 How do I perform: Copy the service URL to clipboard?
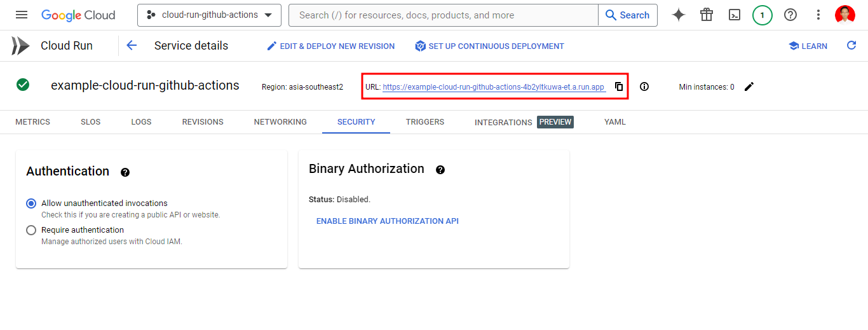pyautogui.click(x=619, y=86)
